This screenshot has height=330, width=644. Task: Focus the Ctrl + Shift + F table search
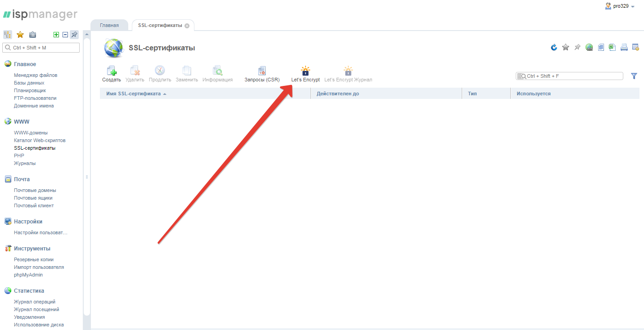pos(569,76)
